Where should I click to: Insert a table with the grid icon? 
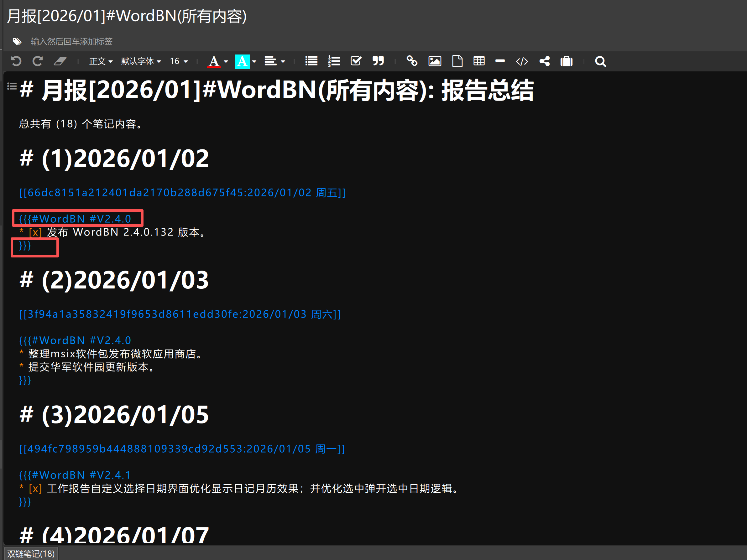coord(479,61)
